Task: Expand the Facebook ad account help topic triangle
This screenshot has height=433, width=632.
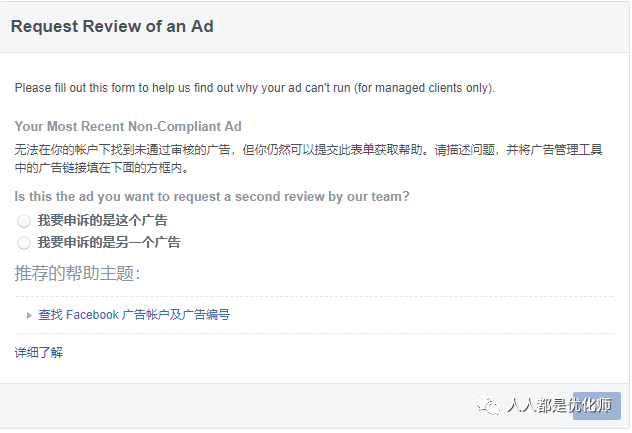Action: pyautogui.click(x=29, y=315)
